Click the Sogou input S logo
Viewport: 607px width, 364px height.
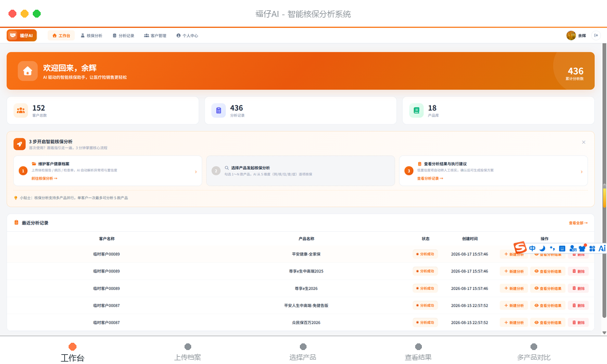tap(520, 247)
